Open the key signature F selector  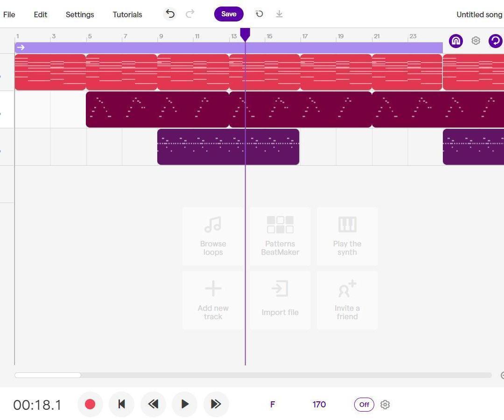point(273,404)
